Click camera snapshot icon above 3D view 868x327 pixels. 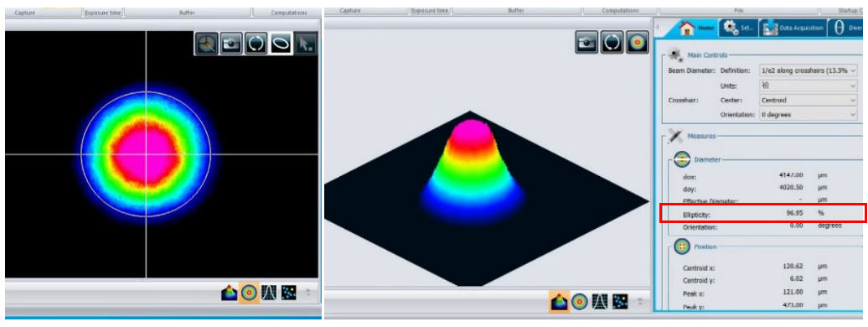(x=586, y=42)
